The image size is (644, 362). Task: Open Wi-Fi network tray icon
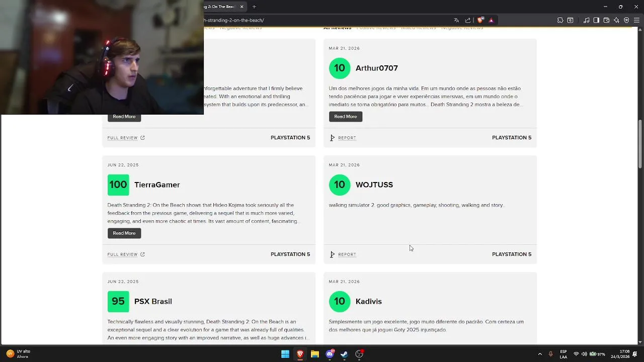pos(576,354)
